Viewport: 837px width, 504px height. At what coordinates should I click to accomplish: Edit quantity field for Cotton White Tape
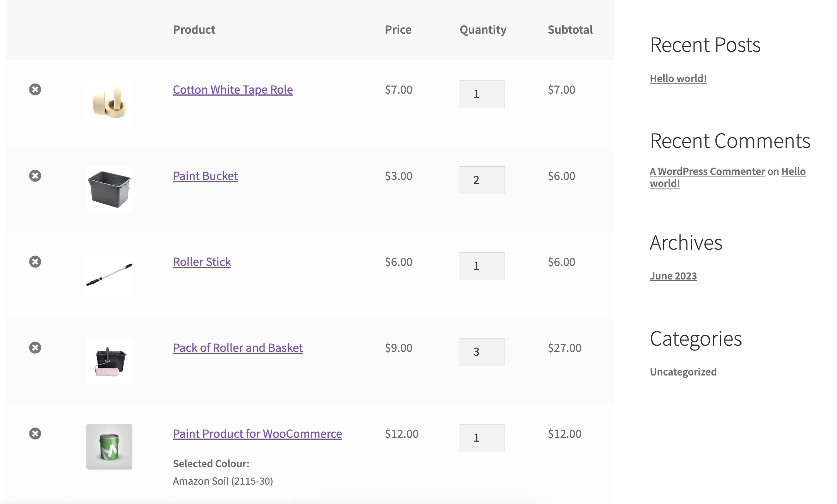pyautogui.click(x=482, y=94)
